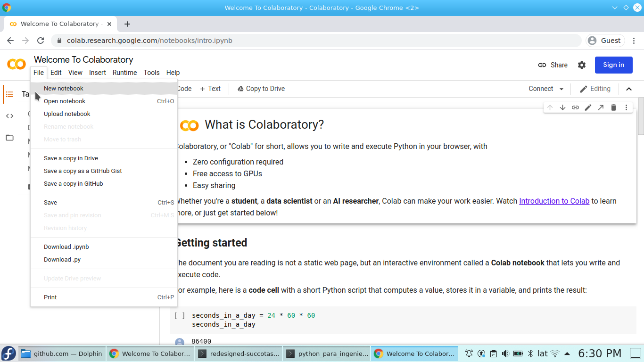This screenshot has width=644, height=362.
Task: Open the Guest profile menu
Action: [605, 41]
